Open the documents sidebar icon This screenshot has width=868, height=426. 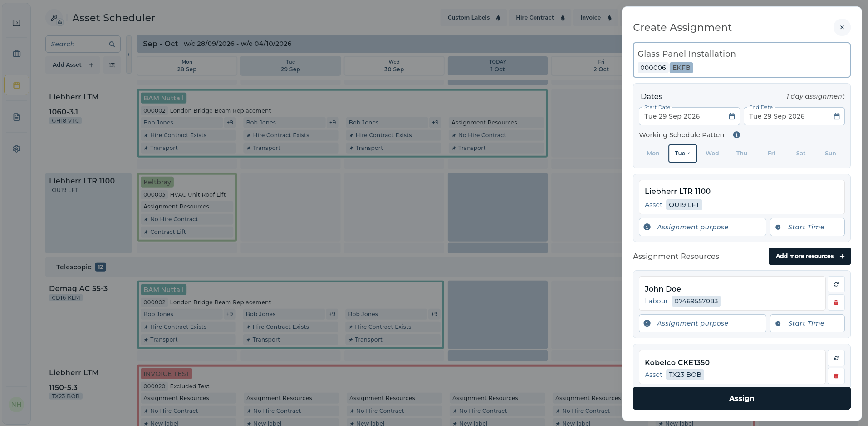tap(16, 117)
